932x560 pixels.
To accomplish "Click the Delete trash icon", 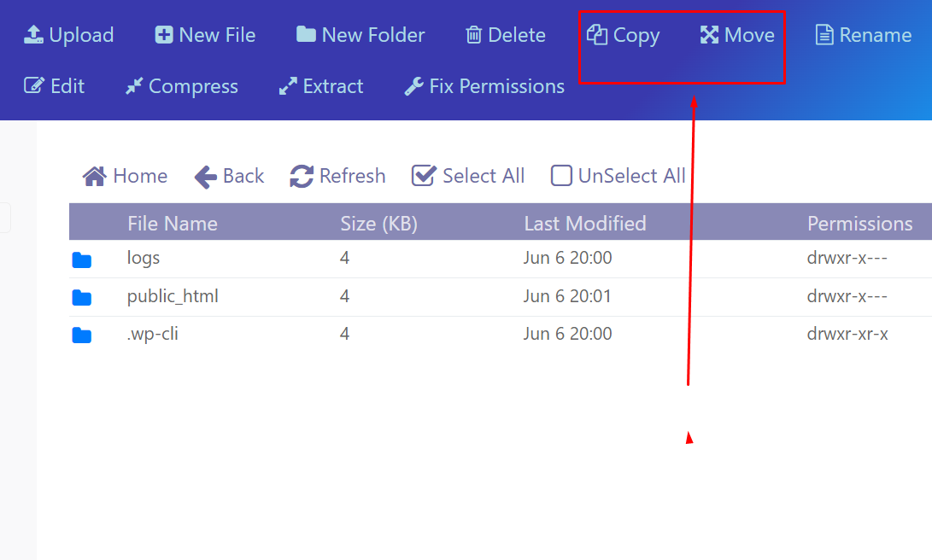I will click(x=473, y=35).
